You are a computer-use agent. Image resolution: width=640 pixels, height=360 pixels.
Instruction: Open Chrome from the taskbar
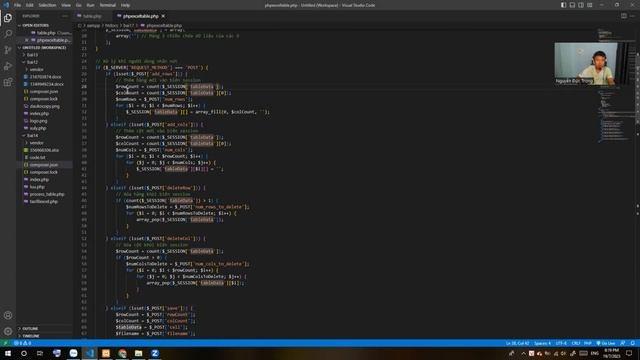[122, 353]
